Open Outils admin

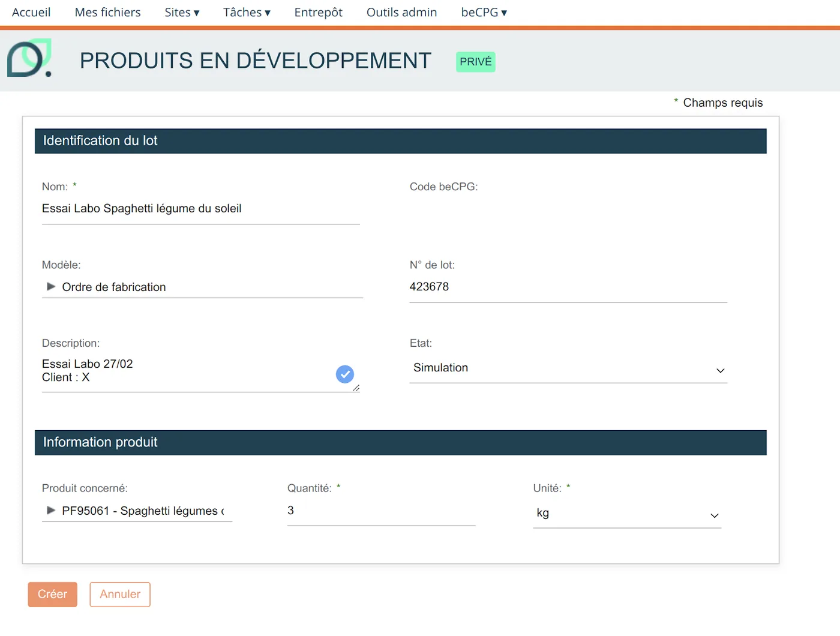pos(402,13)
